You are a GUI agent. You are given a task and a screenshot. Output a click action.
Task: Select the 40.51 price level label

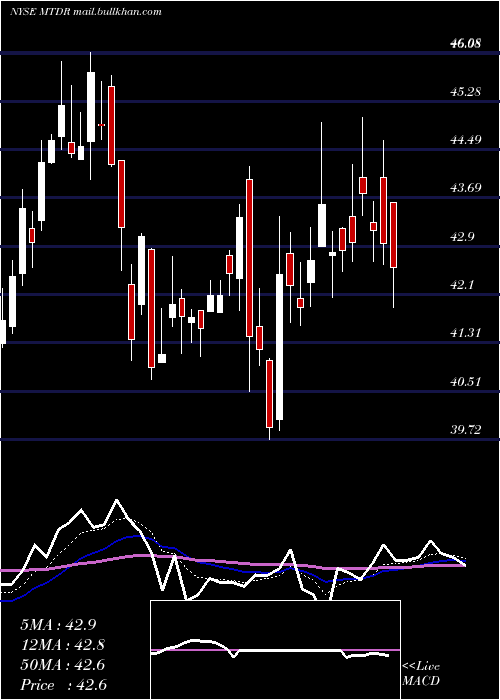pyautogui.click(x=466, y=382)
